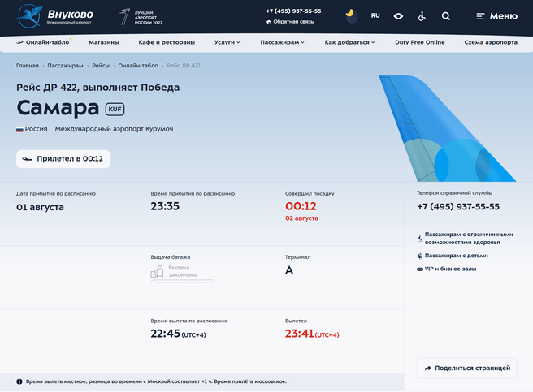
Task: Expand the Как добраться dropdown
Action: (x=349, y=42)
